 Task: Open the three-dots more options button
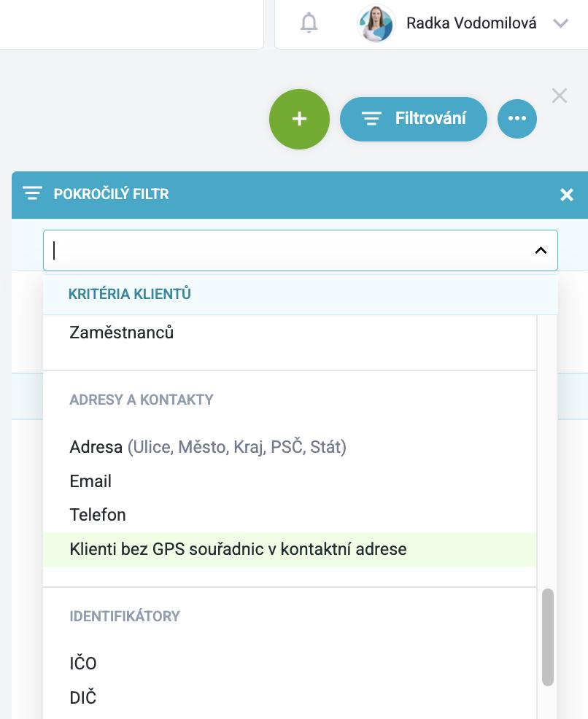(517, 119)
